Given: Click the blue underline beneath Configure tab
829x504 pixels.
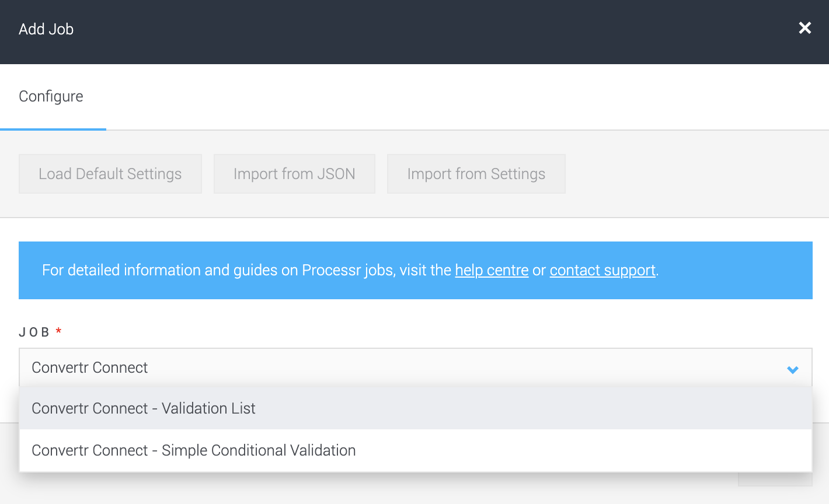Looking at the screenshot, I should coord(53,129).
